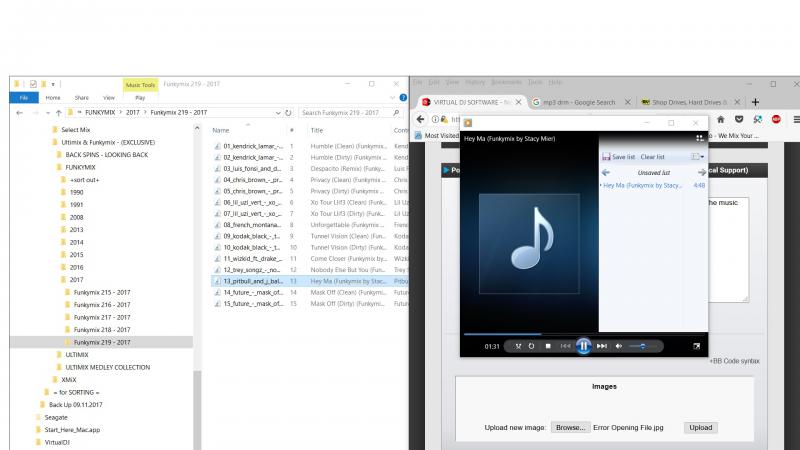Go up one folder level in Explorer
This screenshot has height=450, width=800.
tap(59, 113)
